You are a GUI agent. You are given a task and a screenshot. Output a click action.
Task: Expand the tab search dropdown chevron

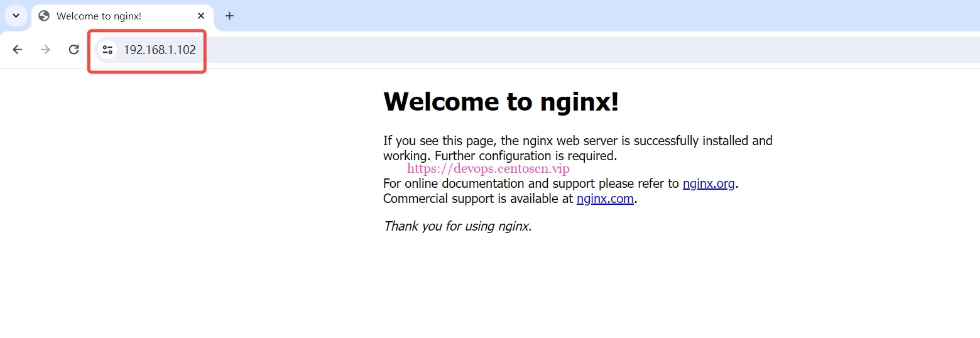[16, 16]
